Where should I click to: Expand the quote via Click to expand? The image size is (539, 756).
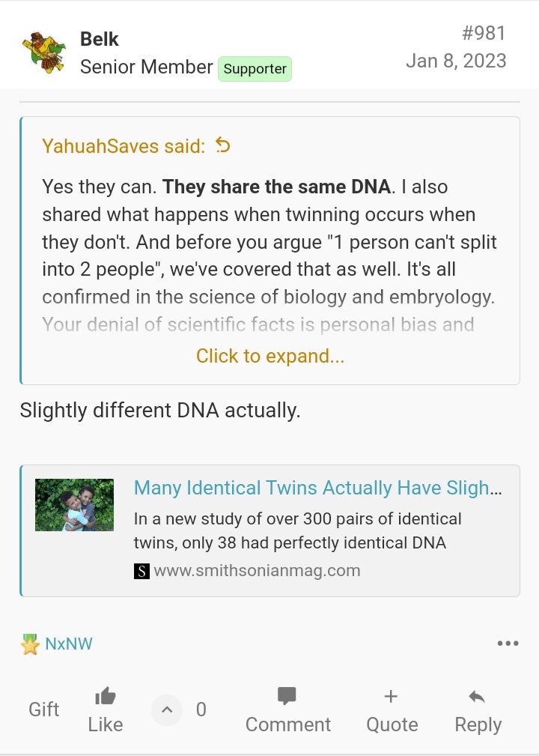(x=270, y=356)
